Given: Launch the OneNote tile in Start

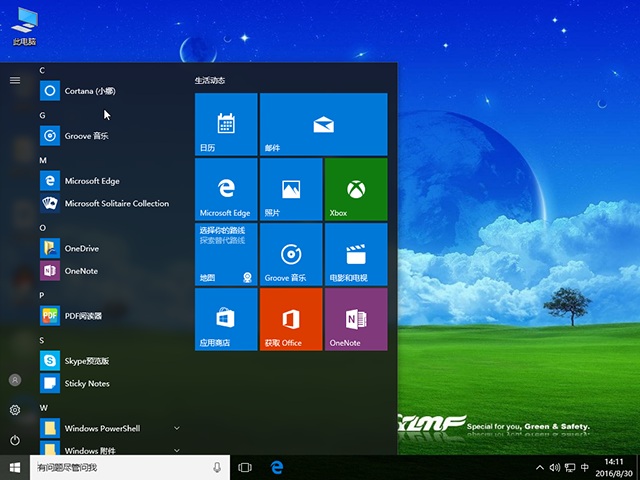Looking at the screenshot, I should click(355, 319).
